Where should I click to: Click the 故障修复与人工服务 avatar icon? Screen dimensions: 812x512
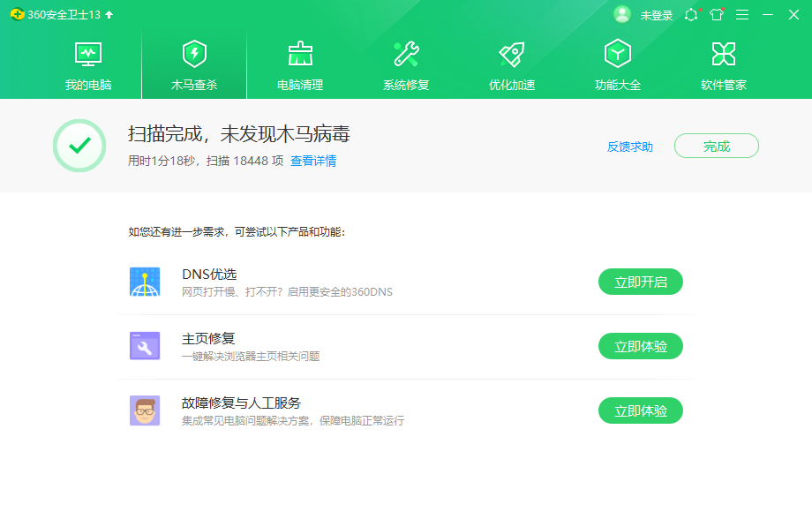tap(145, 410)
